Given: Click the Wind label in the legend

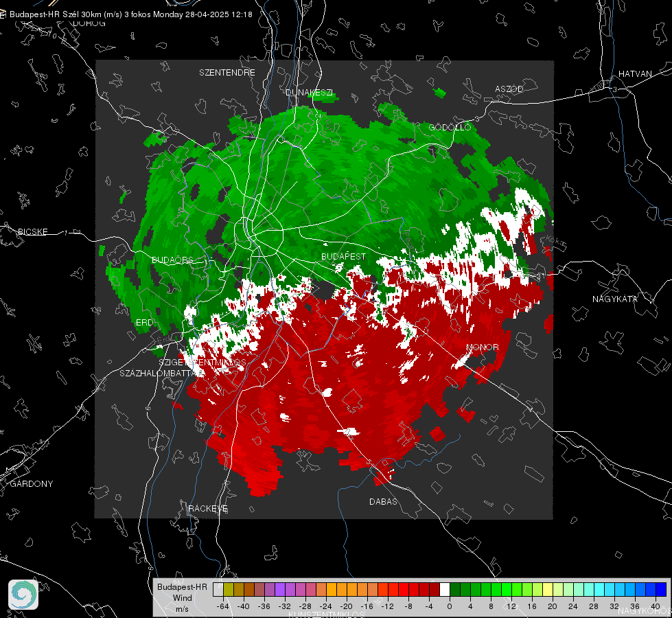Looking at the screenshot, I should click(182, 598).
